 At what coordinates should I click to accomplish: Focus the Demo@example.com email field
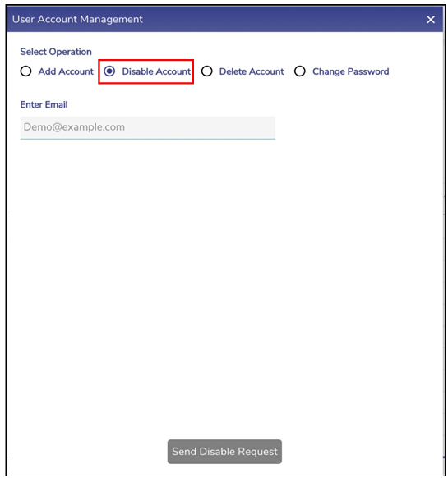coord(148,127)
